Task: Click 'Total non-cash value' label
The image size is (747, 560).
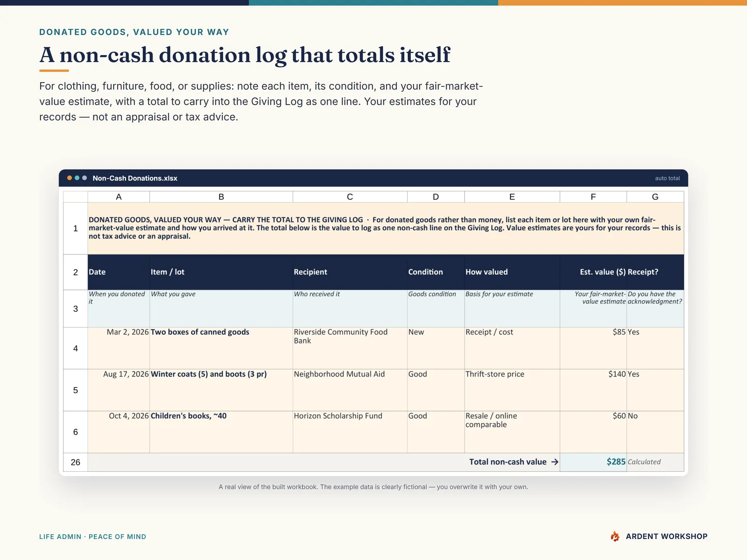Action: (x=507, y=462)
